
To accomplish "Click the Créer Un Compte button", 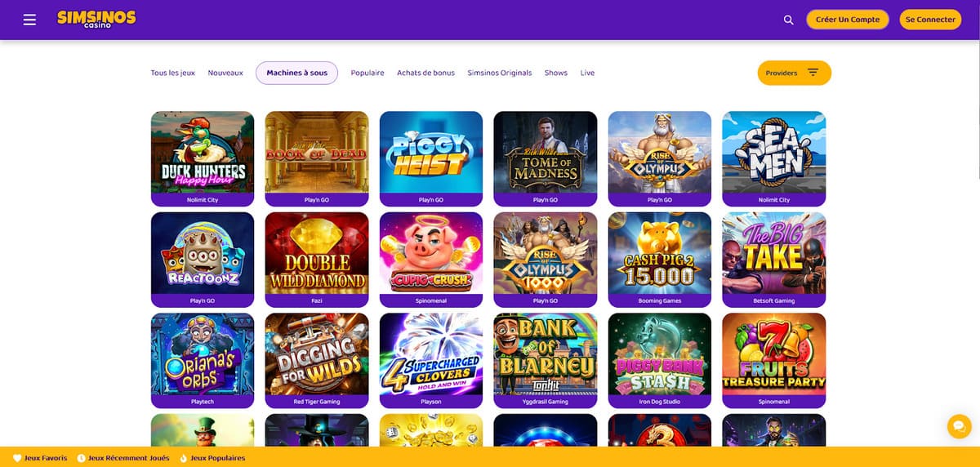I will click(x=847, y=20).
